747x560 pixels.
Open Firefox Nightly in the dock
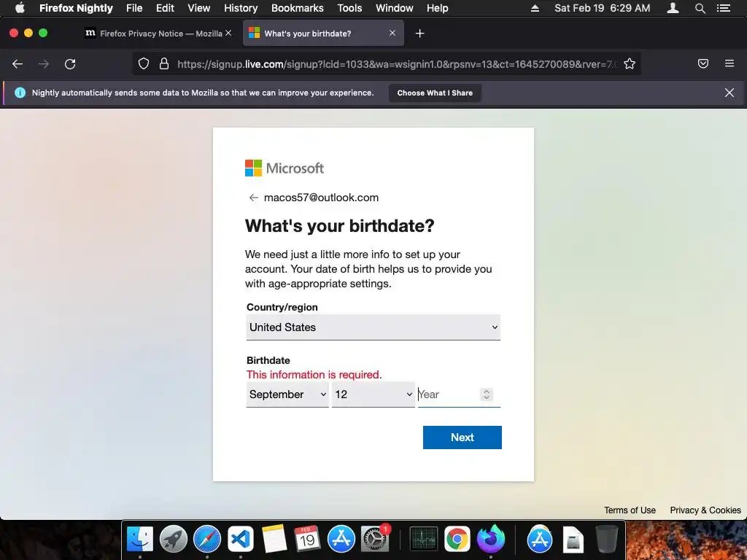[491, 539]
